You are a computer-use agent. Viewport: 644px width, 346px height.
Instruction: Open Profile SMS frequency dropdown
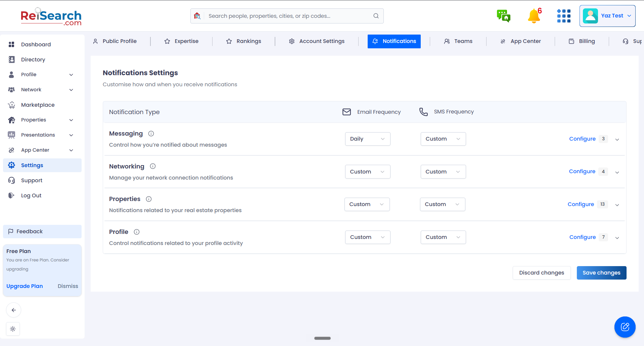coord(443,237)
